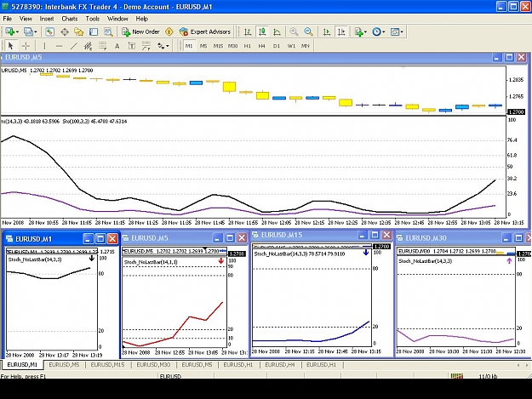This screenshot has height=399, width=532.
Task: Open the Tools menu
Action: (x=92, y=19)
